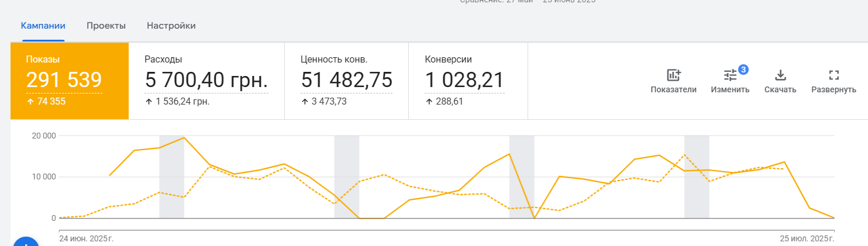Click the 291 539 impressions value
Screen dimensions: 868x246
point(64,80)
